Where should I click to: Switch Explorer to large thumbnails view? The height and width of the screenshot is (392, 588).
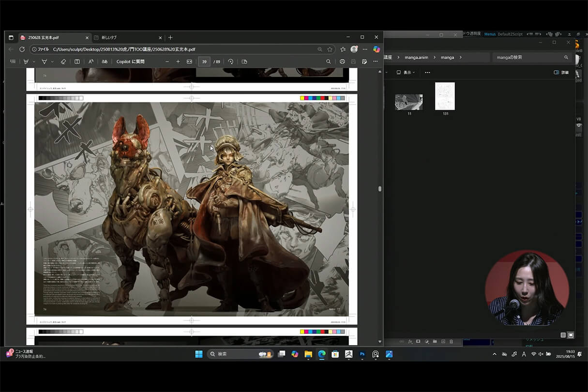pos(571,335)
